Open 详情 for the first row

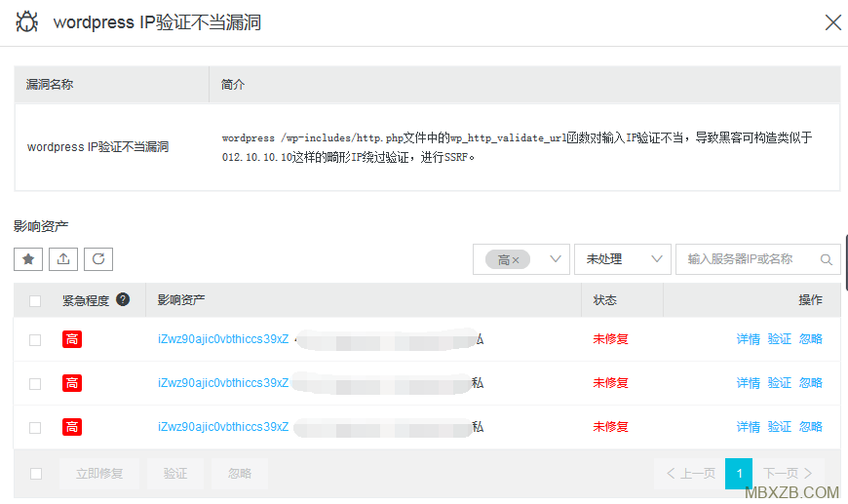pyautogui.click(x=748, y=339)
